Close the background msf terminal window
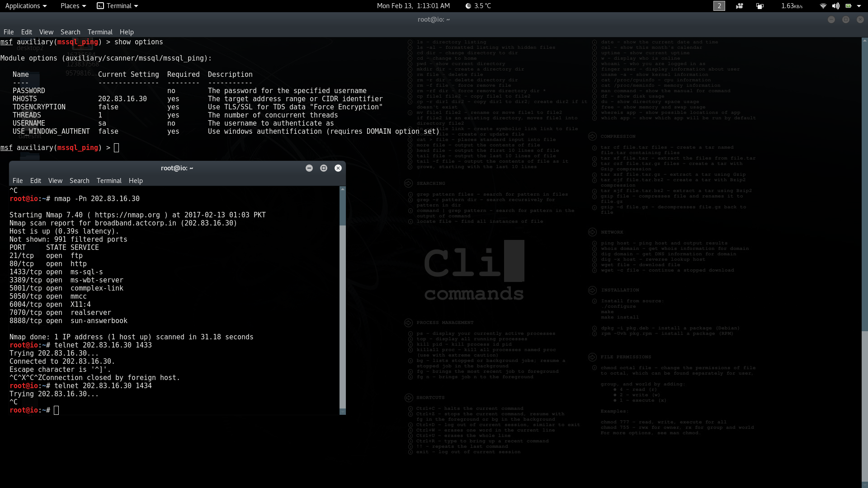This screenshot has height=488, width=868. tap(860, 19)
